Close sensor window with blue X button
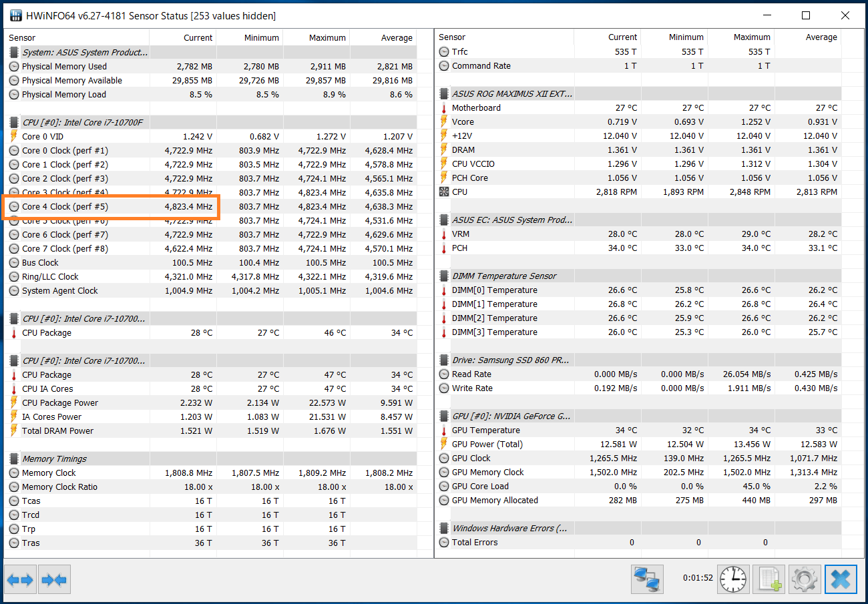Screen dimensions: 868x604 (x=841, y=579)
